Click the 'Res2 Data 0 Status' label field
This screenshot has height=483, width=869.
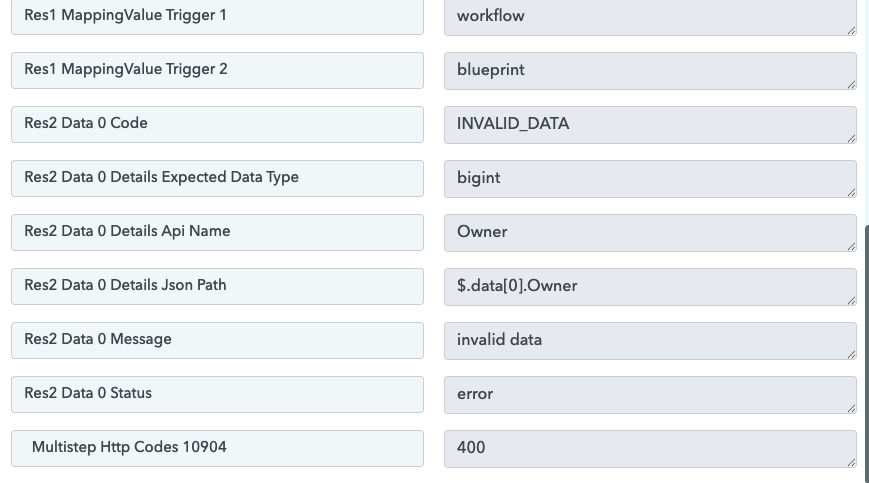pyautogui.click(x=217, y=394)
